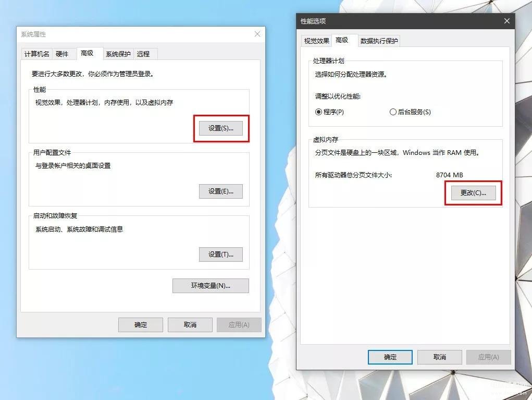Open the 系统保护 tab
The image size is (532, 400).
pyautogui.click(x=118, y=54)
